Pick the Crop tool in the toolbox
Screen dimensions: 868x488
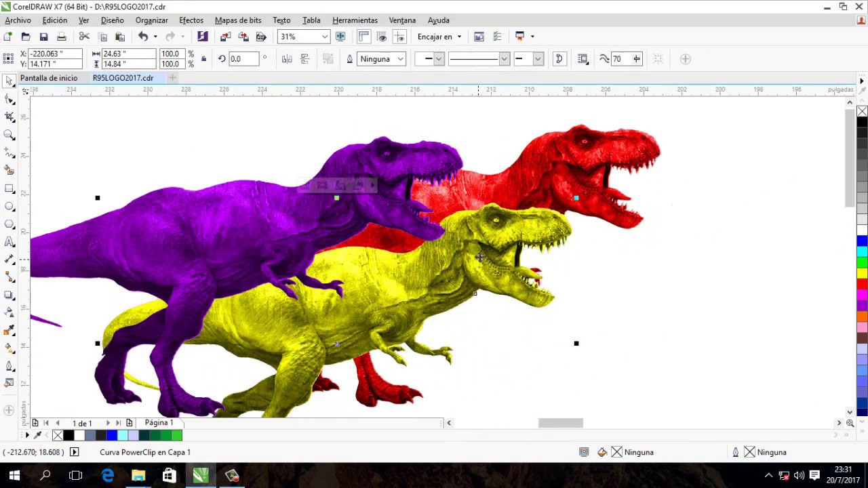(x=9, y=117)
